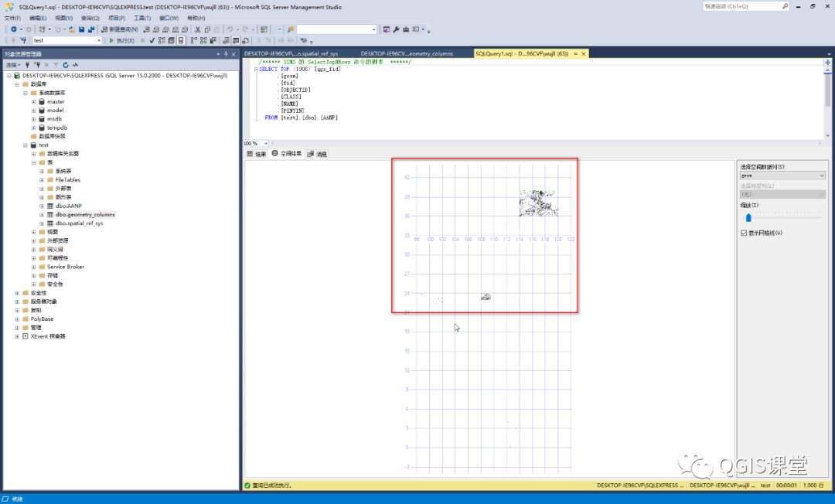The image size is (835, 504).
Task: Click the Toolbox icon next to the wrench
Action: pyautogui.click(x=406, y=29)
